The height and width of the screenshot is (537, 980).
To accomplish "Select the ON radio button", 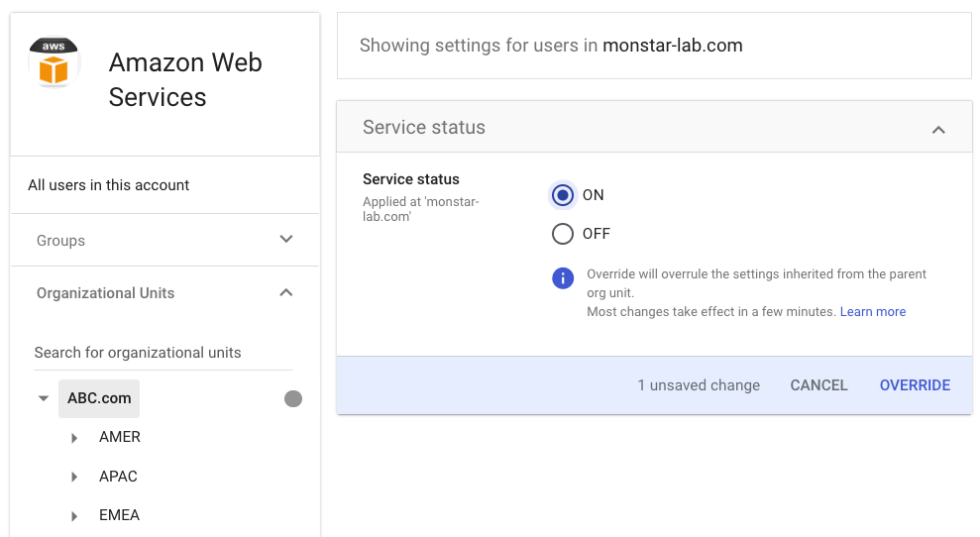I will (x=563, y=195).
